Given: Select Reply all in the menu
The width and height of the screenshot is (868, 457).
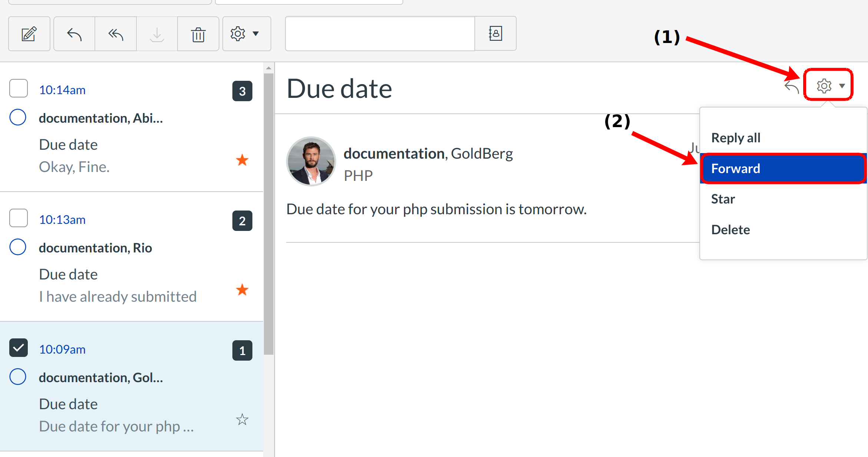Looking at the screenshot, I should tap(736, 138).
